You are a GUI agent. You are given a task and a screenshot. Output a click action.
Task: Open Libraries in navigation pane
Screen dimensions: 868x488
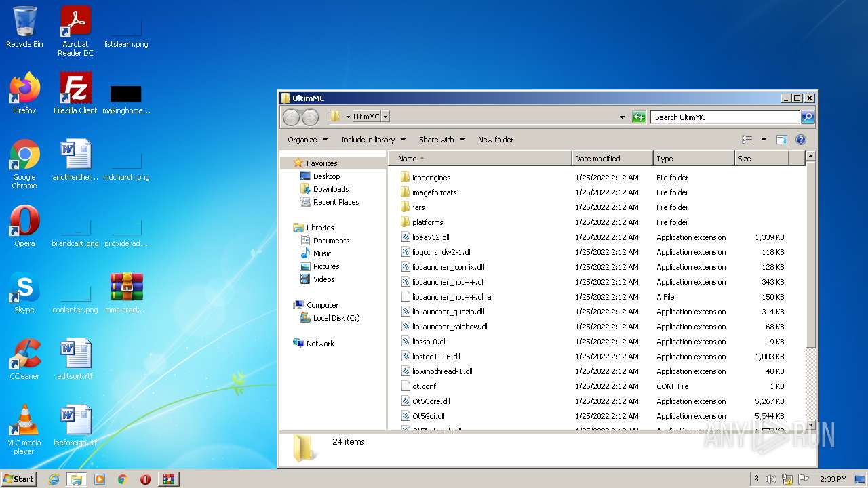coord(320,228)
